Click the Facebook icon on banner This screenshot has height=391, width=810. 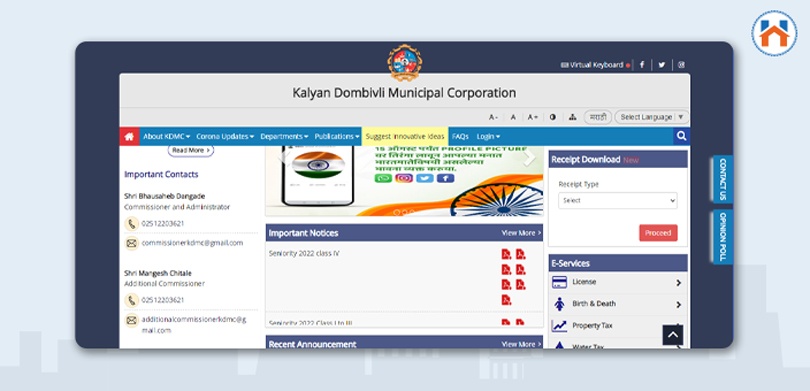tap(445, 178)
